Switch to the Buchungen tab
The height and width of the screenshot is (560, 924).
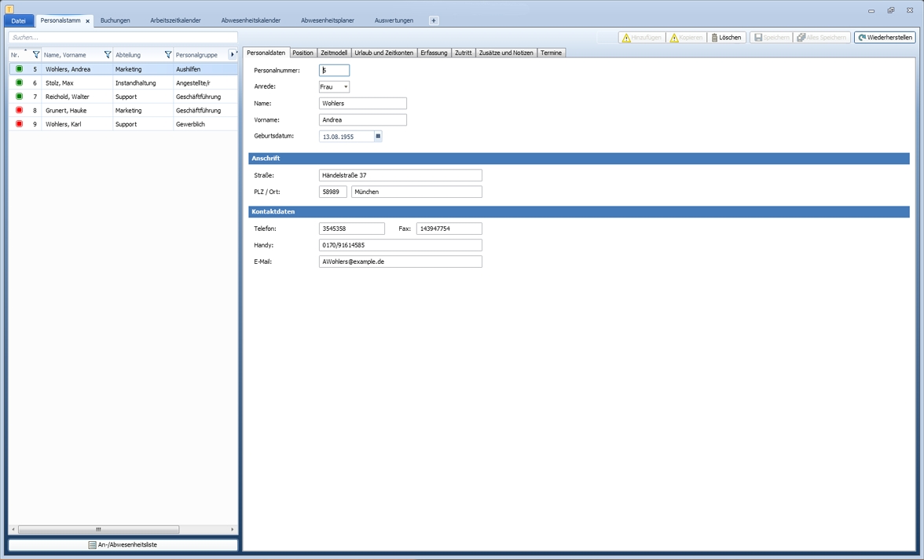[115, 20]
